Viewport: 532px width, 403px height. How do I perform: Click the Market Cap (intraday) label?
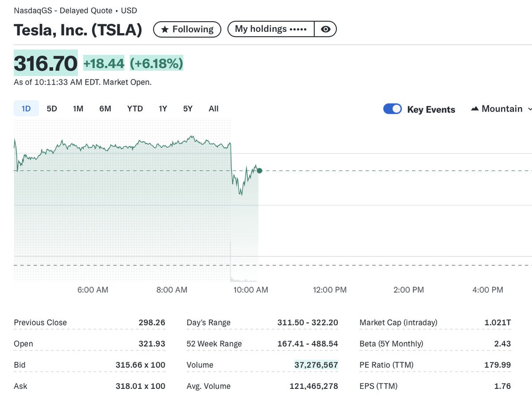click(398, 322)
